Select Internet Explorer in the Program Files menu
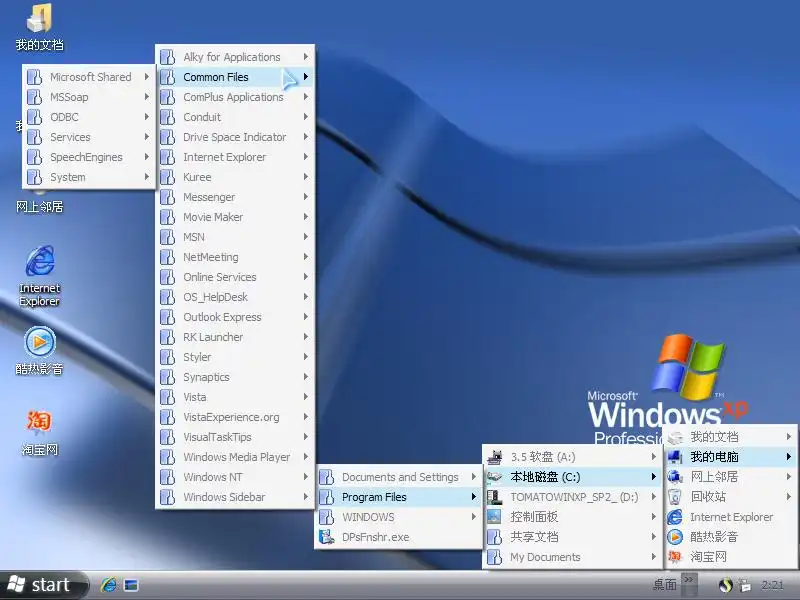Viewport: 800px width, 600px height. click(235, 157)
